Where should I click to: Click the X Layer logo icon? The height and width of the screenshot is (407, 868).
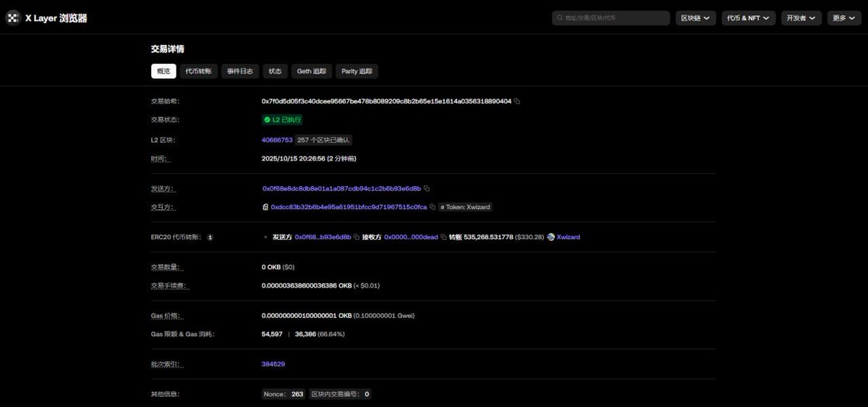click(x=13, y=18)
